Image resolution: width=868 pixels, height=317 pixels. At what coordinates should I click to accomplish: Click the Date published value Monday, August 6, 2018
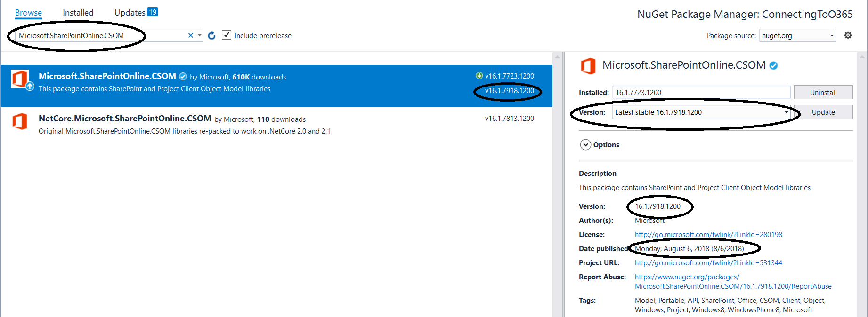click(x=690, y=249)
